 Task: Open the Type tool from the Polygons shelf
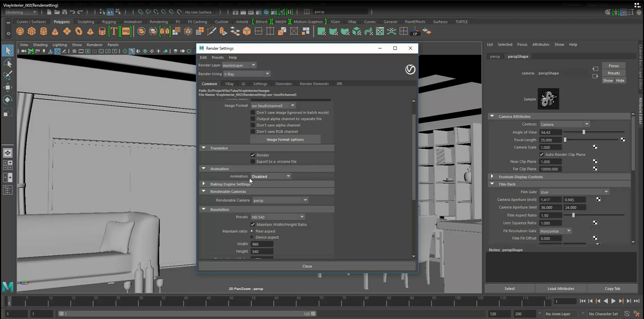114,31
